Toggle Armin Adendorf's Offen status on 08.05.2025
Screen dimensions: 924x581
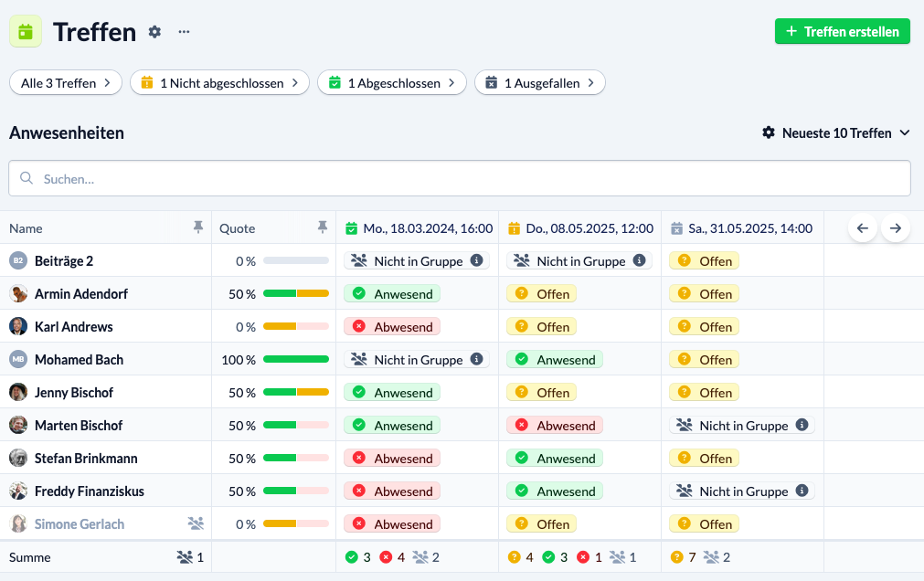(542, 293)
